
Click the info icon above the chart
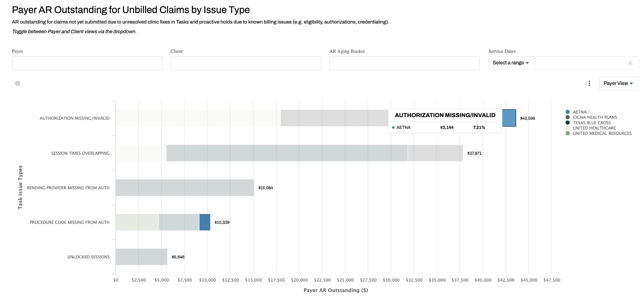pos(17,83)
